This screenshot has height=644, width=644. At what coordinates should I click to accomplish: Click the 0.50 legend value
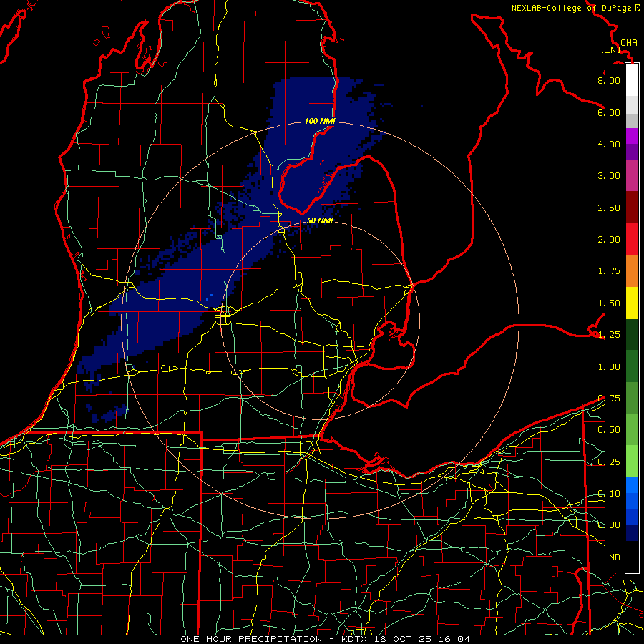click(609, 430)
